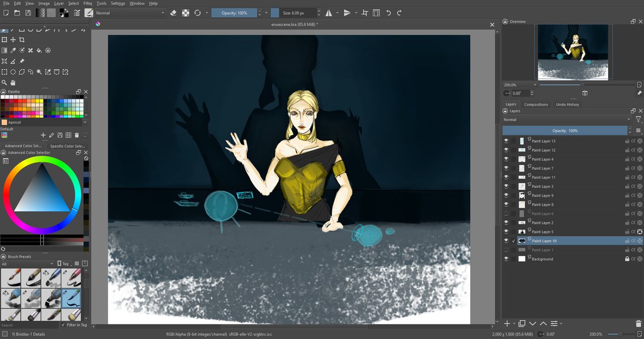644x339 pixels.
Task: Open an existing document icon
Action: 17,12
